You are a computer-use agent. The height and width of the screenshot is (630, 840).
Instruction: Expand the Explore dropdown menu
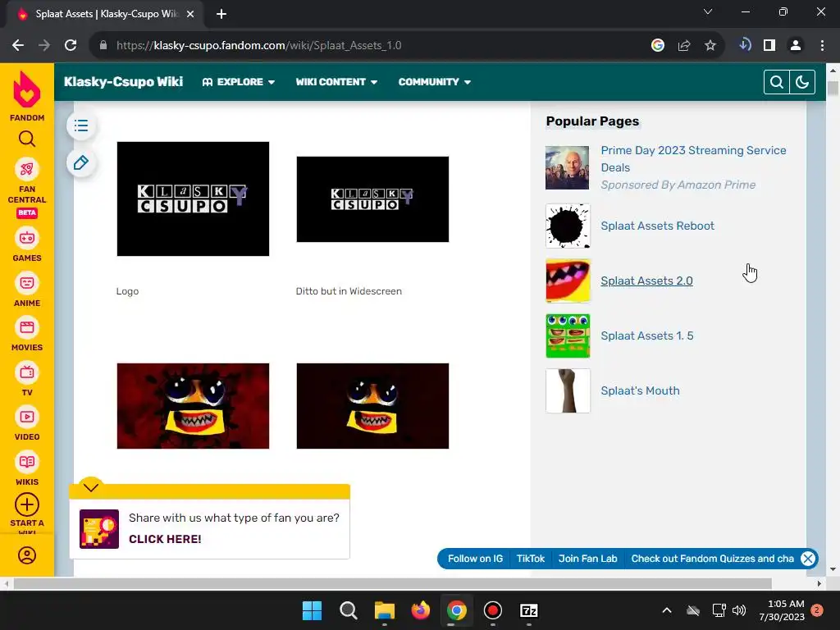[239, 82]
